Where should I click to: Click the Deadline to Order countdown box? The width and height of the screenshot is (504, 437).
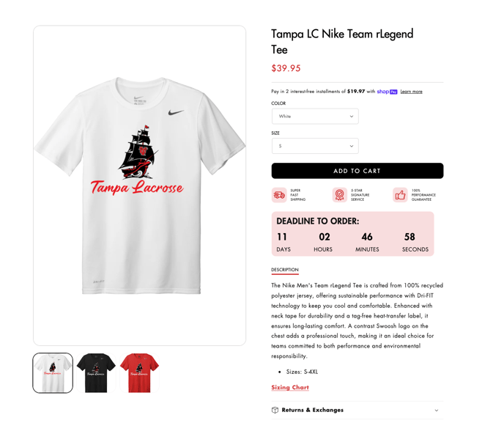coord(352,234)
